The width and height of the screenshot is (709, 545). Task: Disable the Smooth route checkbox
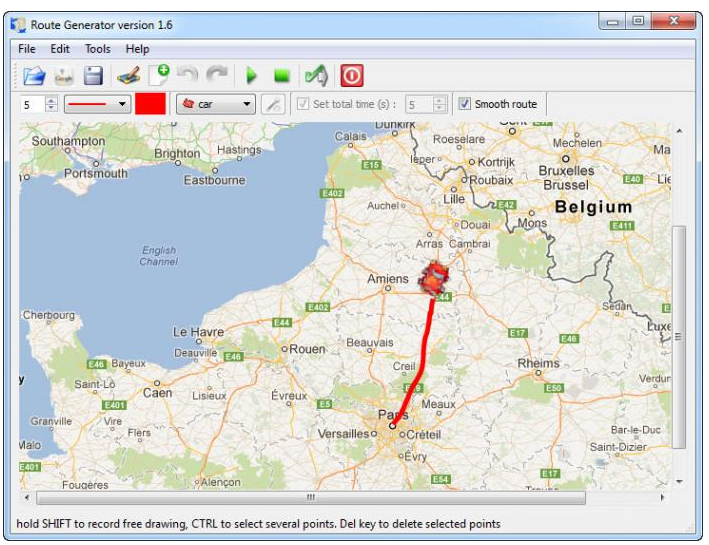[464, 104]
